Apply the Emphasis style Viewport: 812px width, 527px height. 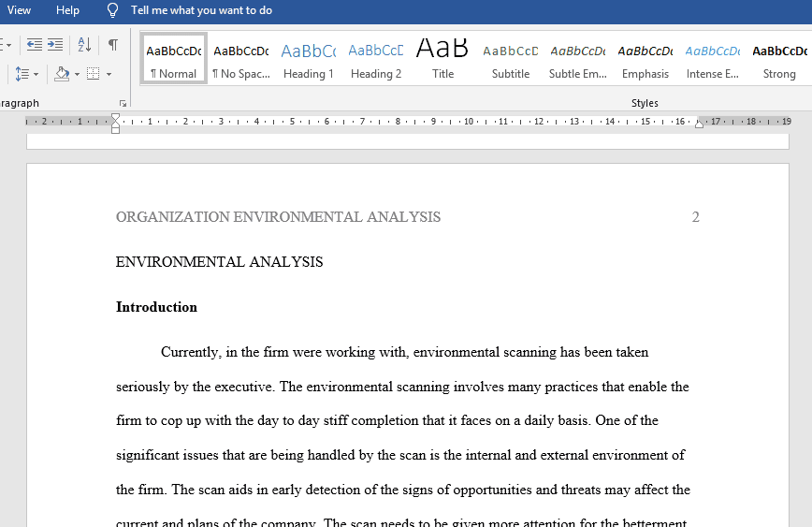pyautogui.click(x=645, y=59)
